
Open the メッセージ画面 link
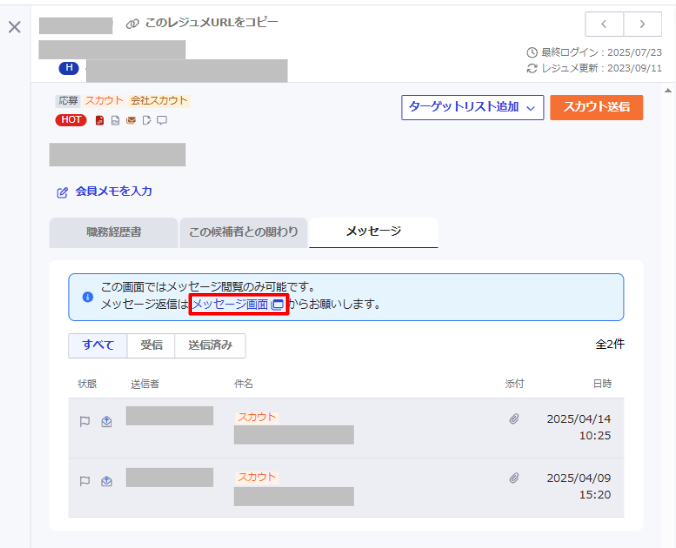[238, 304]
